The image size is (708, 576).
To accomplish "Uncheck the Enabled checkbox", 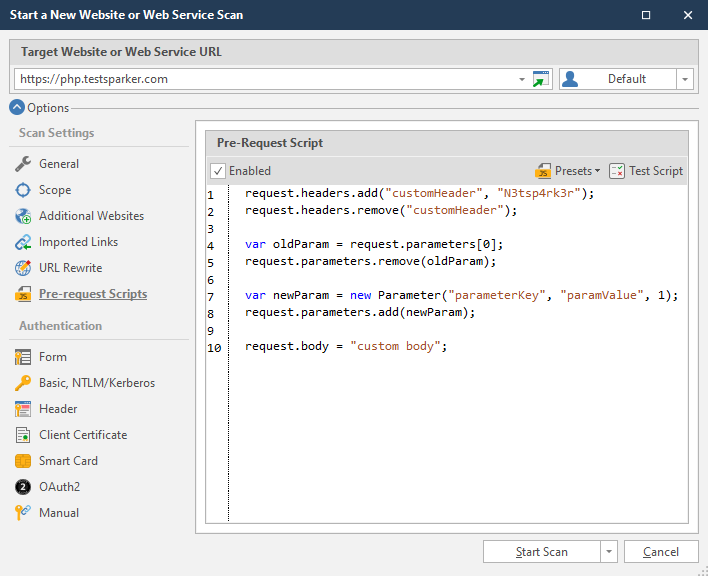I will pyautogui.click(x=218, y=171).
